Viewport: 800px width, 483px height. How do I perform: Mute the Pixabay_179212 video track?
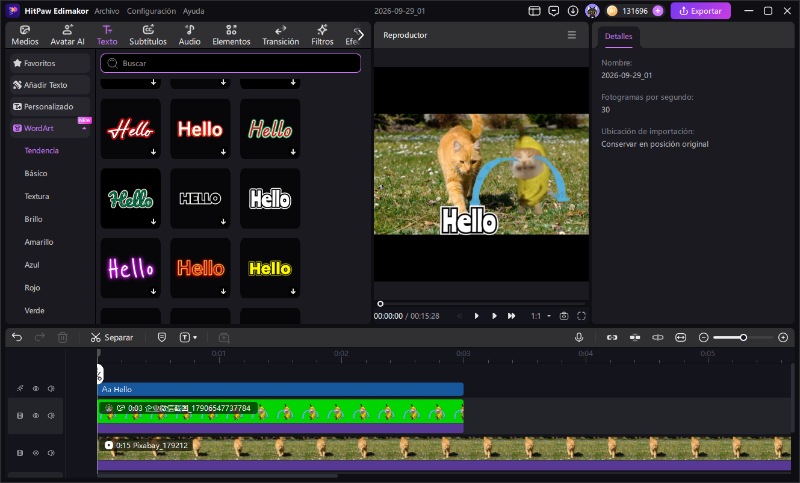tap(51, 453)
